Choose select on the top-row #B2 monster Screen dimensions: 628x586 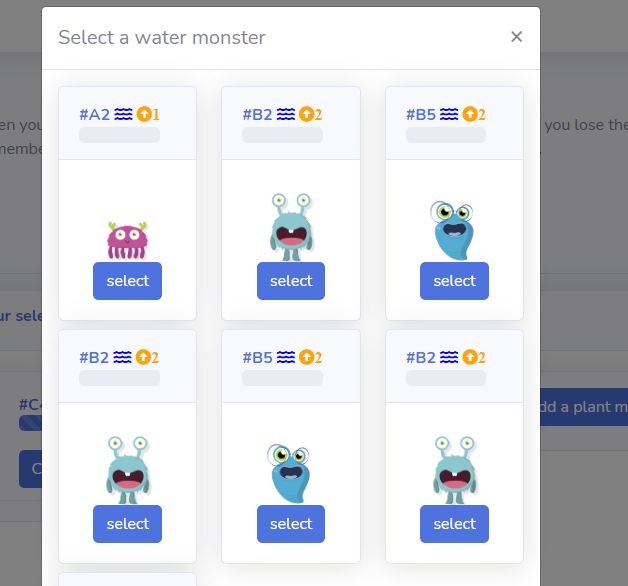pyautogui.click(x=291, y=281)
